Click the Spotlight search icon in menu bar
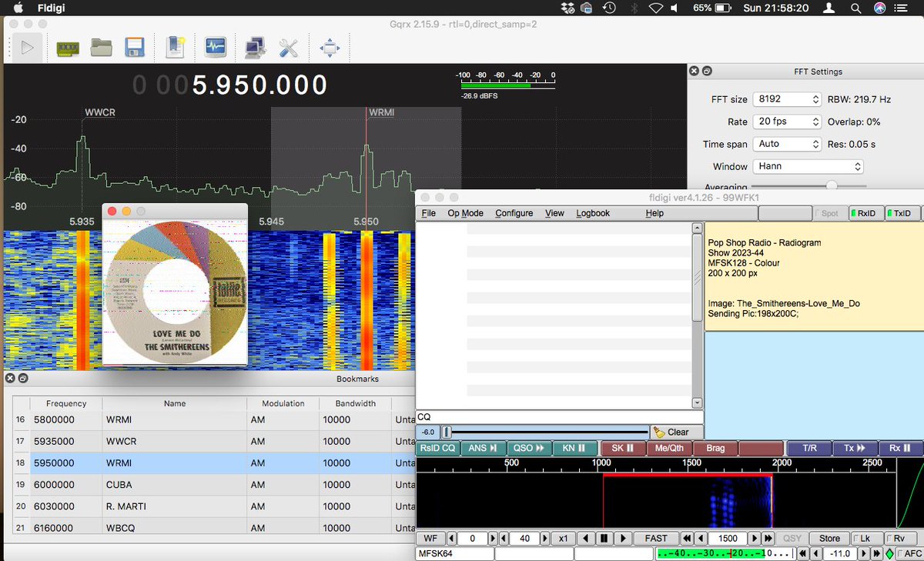This screenshot has height=561, width=924. click(855, 8)
